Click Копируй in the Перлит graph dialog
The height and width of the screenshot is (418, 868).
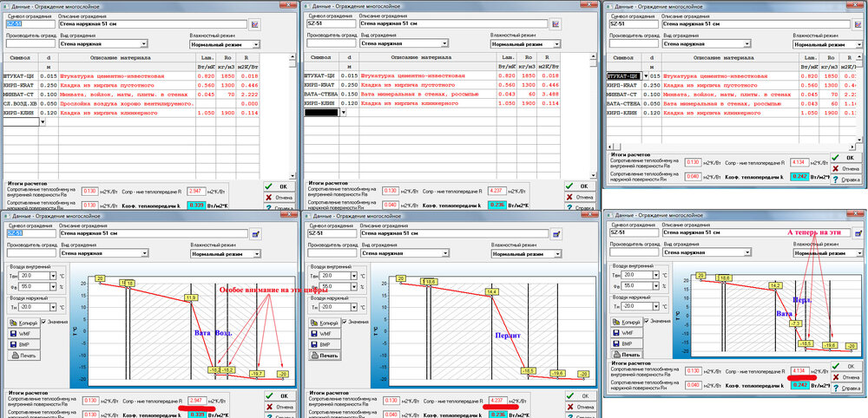pos(326,322)
